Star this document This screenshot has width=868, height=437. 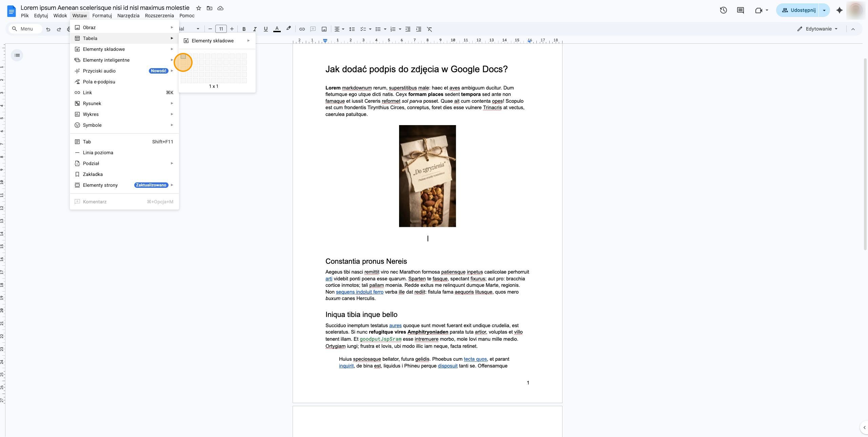point(199,8)
